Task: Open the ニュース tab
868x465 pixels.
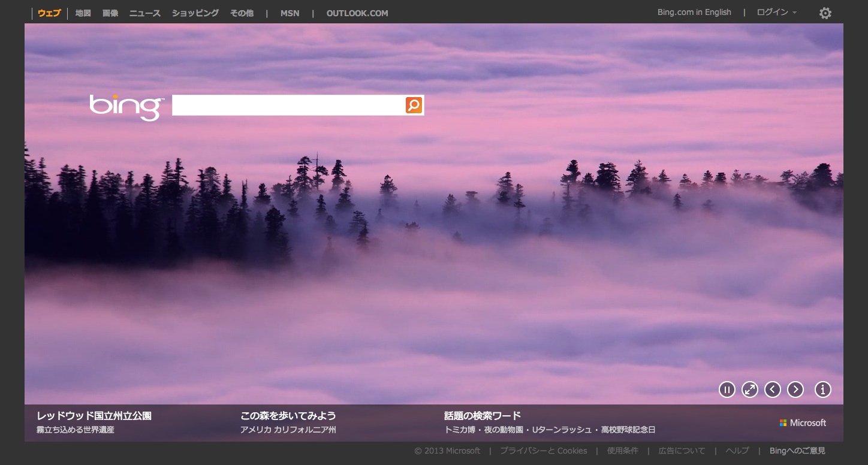Action: point(145,13)
